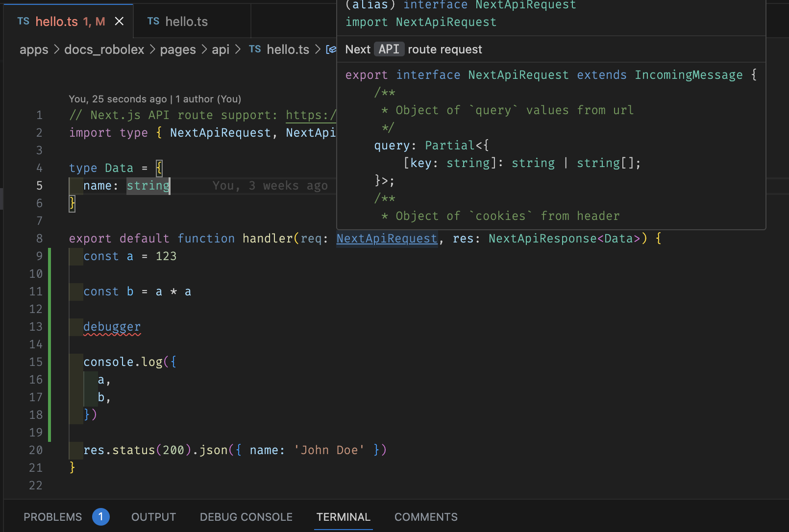Follow the underlined NextApiRequest link on line 8
This screenshot has width=789, height=532.
pos(387,239)
